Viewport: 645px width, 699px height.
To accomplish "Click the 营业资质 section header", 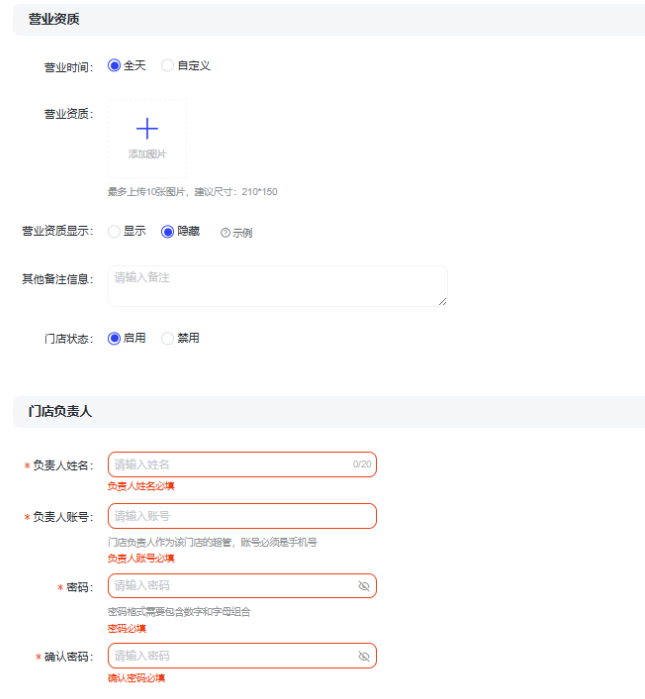I will coord(54,19).
